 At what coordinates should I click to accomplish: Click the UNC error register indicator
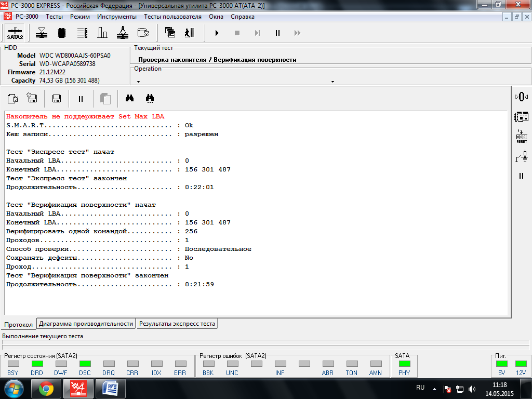232,364
